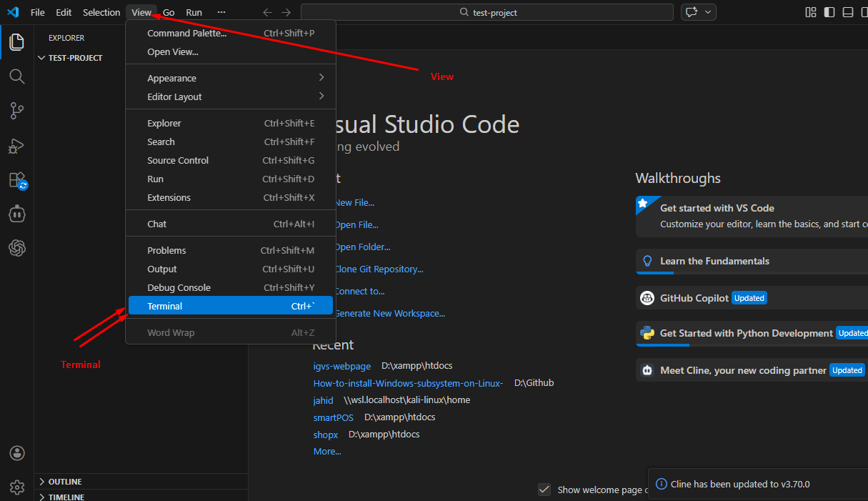
Task: Click the EXPLORER panel title
Action: 66,38
